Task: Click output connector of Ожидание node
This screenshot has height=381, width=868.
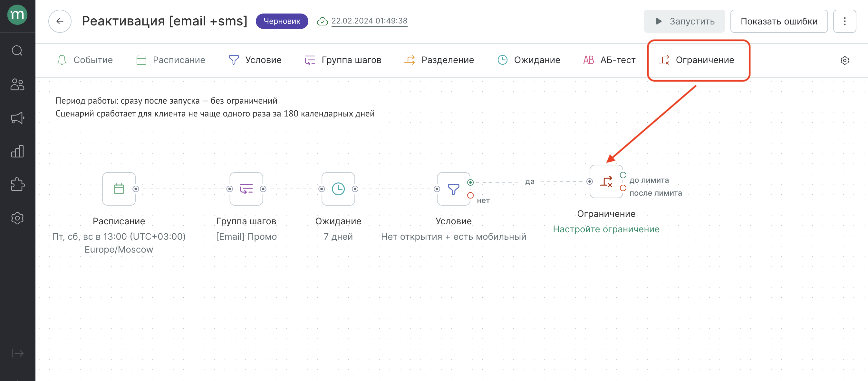Action: [x=355, y=189]
